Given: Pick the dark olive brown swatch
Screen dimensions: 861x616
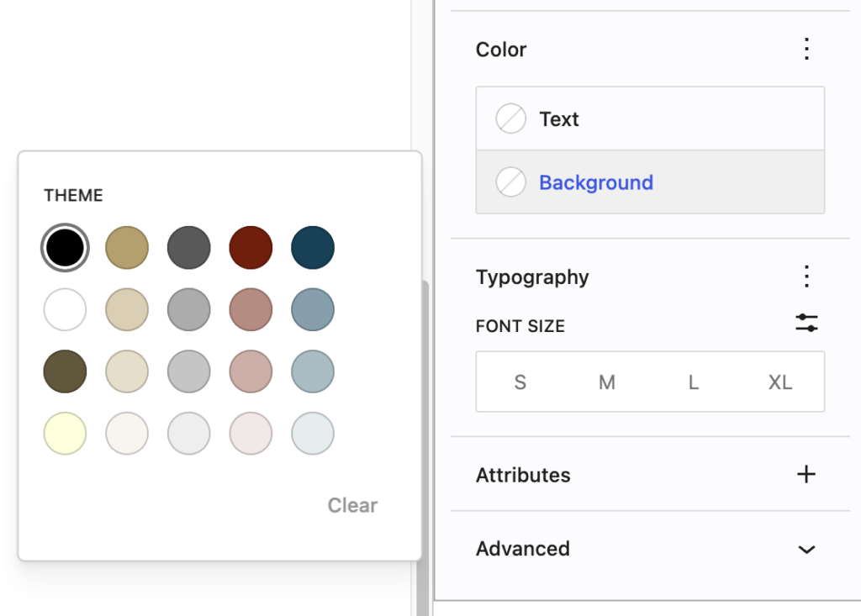Looking at the screenshot, I should tap(65, 371).
